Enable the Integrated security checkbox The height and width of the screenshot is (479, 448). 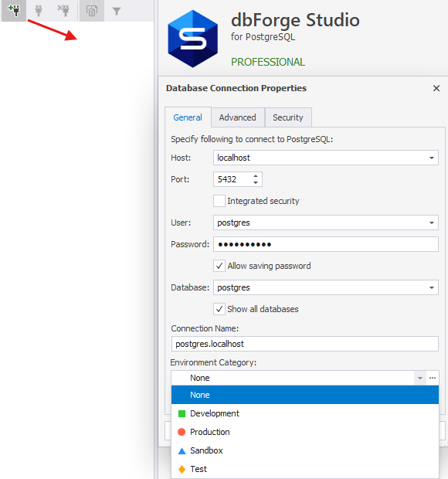(219, 201)
